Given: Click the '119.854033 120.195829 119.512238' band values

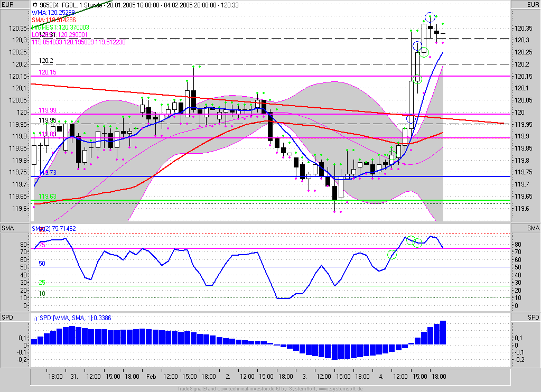Looking at the screenshot, I should click(79, 42).
